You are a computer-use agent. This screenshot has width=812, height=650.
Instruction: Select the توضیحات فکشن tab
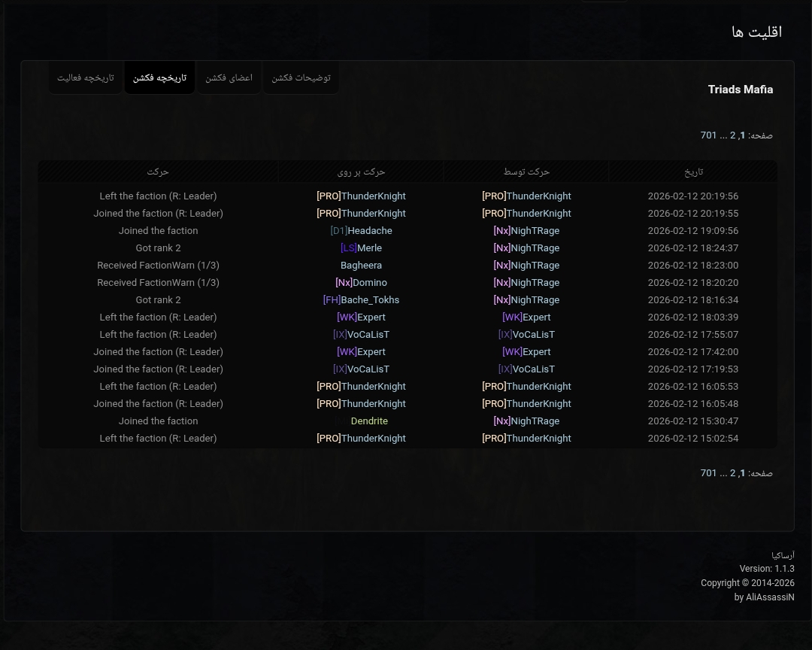(301, 78)
